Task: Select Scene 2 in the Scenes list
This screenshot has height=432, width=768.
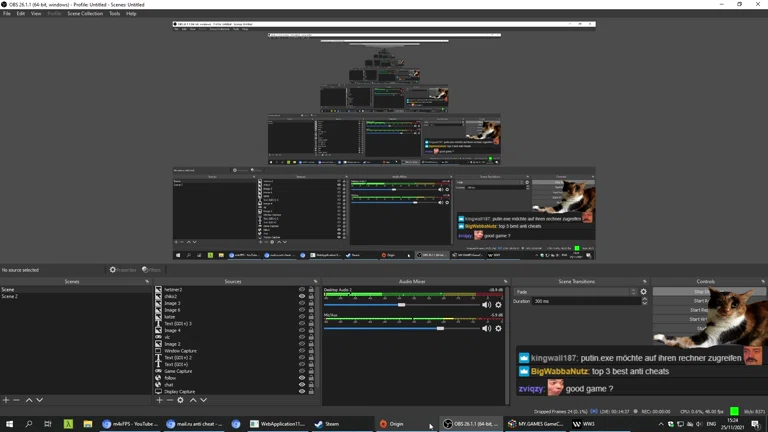Action: click(10, 297)
